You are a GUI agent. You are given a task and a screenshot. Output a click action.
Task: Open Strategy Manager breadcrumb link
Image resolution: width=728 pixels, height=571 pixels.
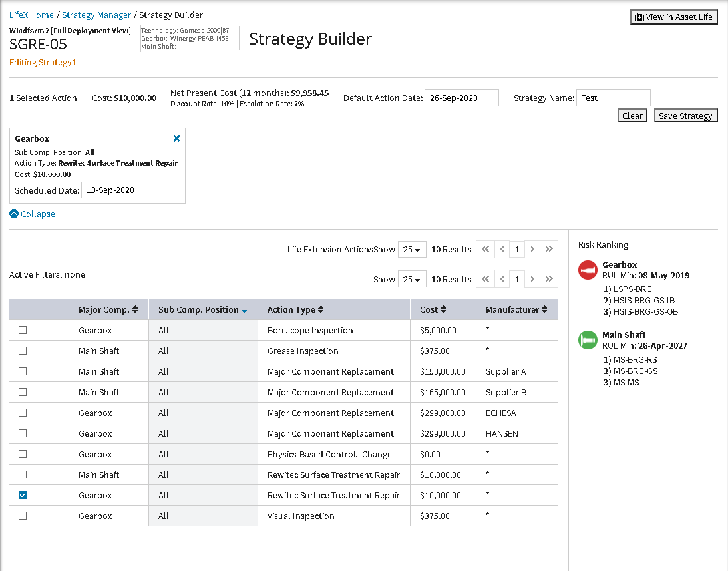96,15
